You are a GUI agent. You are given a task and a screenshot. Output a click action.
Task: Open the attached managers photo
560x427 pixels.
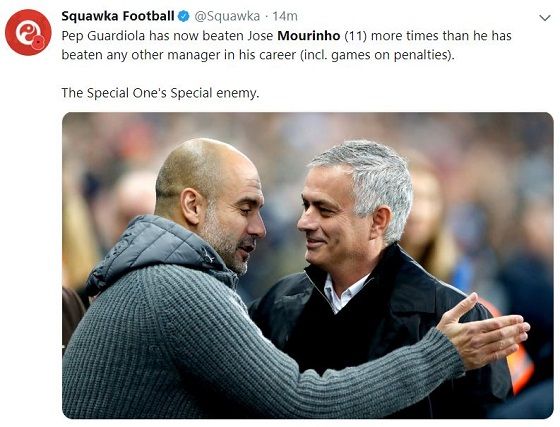308,265
